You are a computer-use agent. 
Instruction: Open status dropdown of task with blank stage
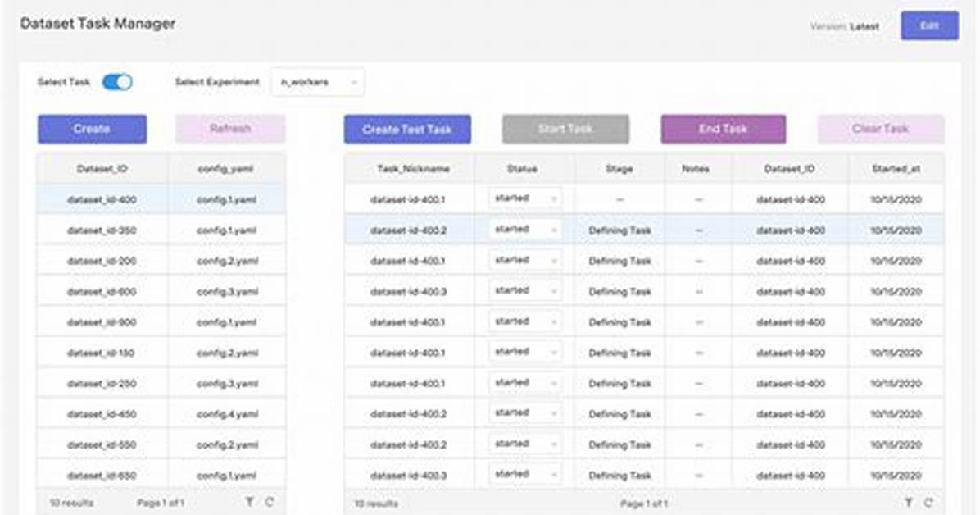525,199
